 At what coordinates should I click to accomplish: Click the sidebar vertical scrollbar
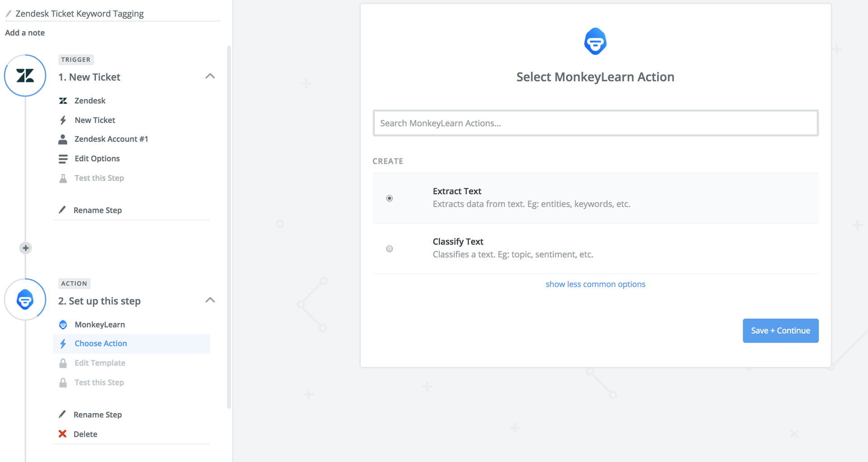229,226
